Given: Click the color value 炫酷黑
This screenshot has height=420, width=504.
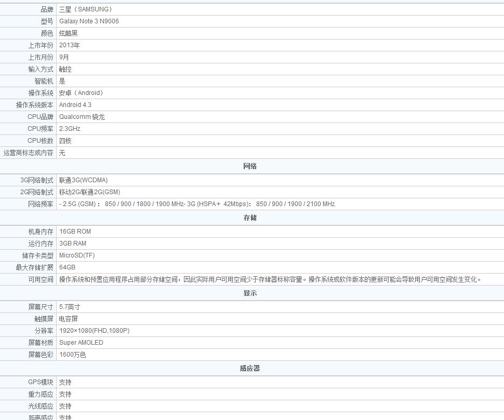Looking at the screenshot, I should [x=69, y=33].
